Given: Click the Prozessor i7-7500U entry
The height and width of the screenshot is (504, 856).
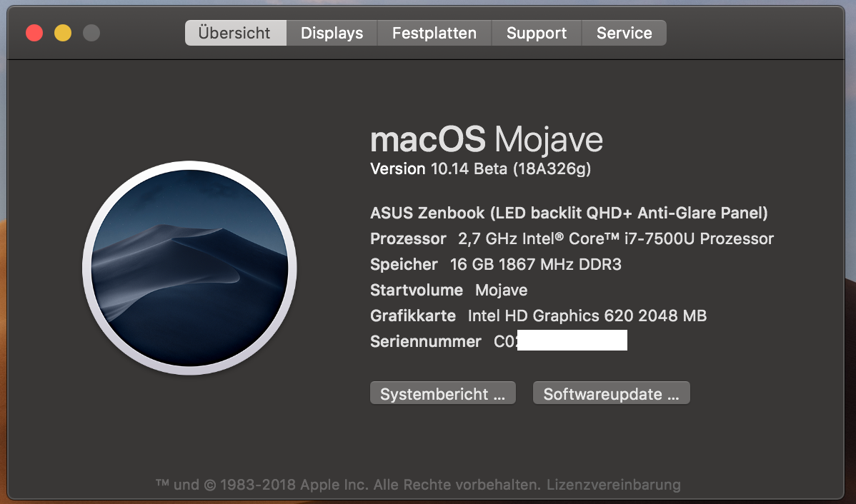Looking at the screenshot, I should click(572, 238).
